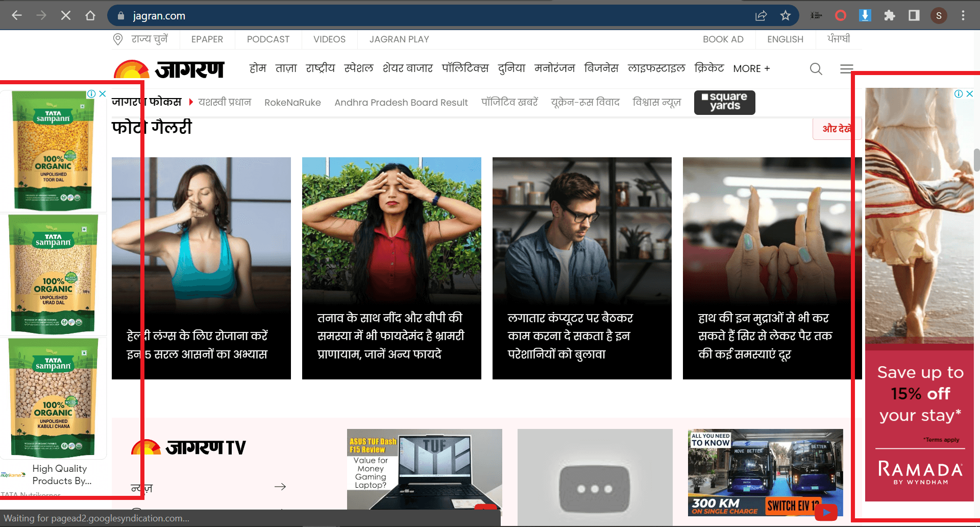Click the location pin state selector icon
980x527 pixels.
tap(118, 39)
